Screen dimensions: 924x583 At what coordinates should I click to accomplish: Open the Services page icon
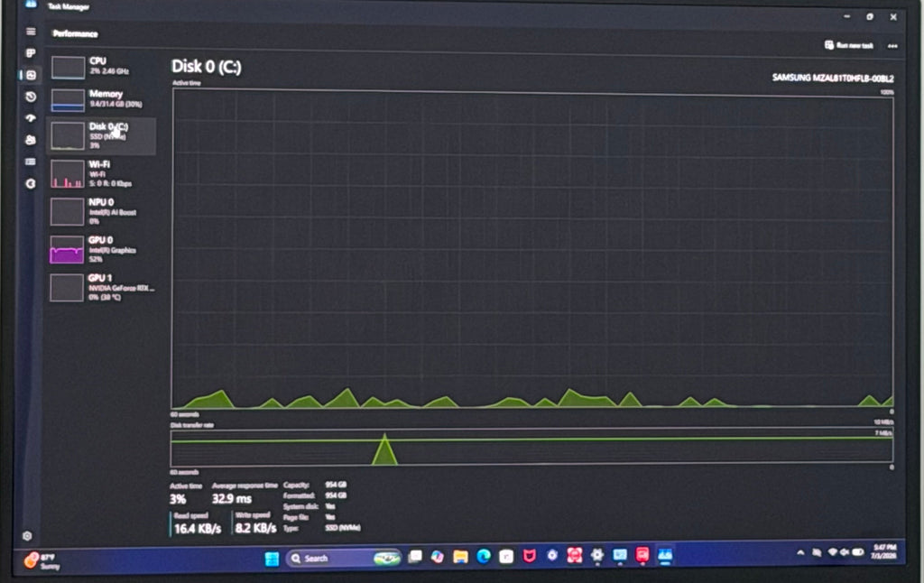(31, 184)
